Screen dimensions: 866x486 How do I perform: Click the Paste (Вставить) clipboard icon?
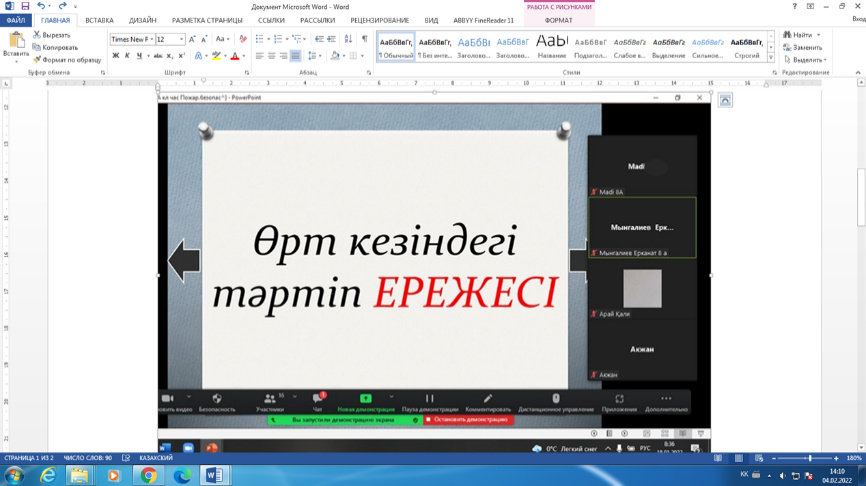tap(16, 41)
